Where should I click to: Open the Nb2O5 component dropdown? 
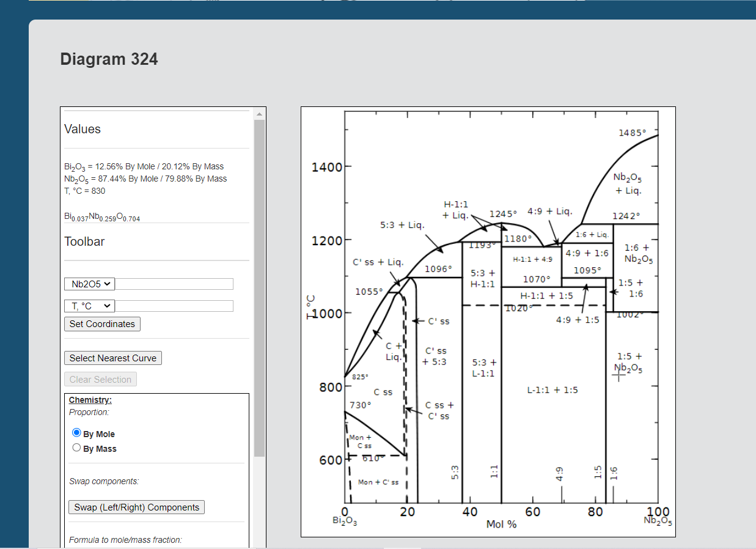pyautogui.click(x=89, y=284)
